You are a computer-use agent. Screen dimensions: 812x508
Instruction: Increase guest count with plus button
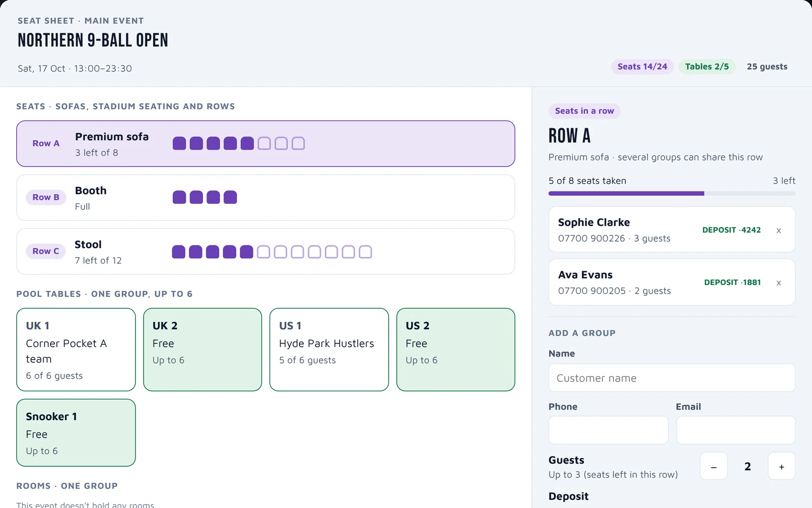782,466
